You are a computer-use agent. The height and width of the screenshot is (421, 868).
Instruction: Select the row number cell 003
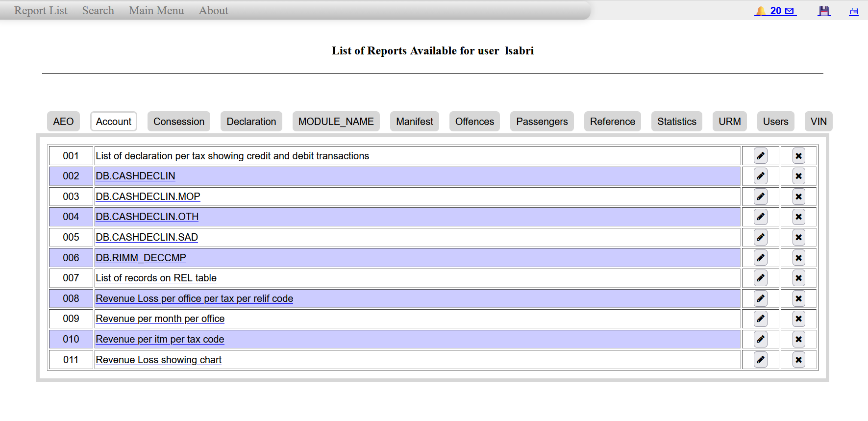point(71,197)
